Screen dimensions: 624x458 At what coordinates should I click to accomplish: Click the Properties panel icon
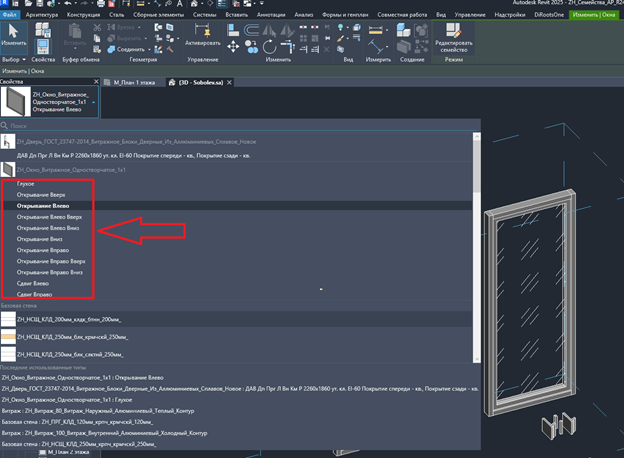43,47
